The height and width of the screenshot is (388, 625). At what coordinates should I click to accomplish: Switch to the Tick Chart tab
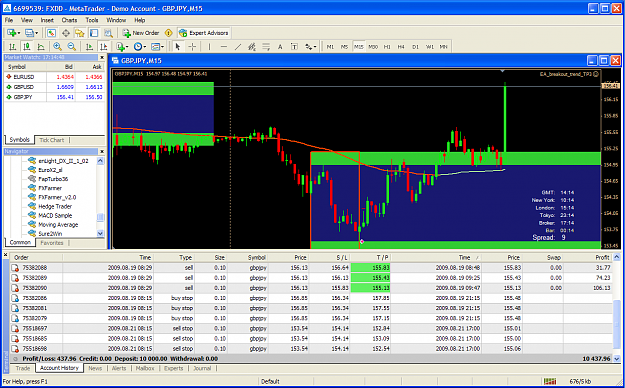point(51,140)
